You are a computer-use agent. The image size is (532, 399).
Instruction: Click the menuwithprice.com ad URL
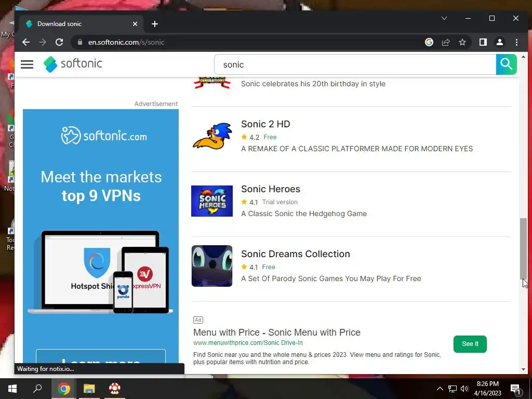[248, 343]
